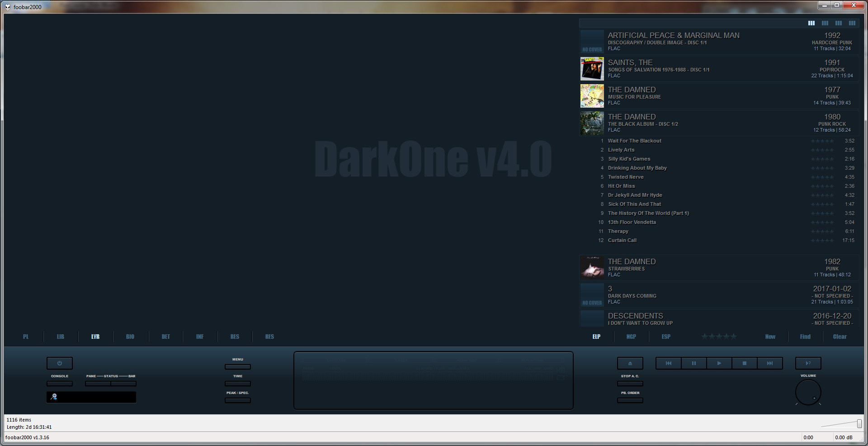Image resolution: width=868 pixels, height=446 pixels.
Task: Toggle the PEAK / SPEC. button
Action: click(x=238, y=400)
